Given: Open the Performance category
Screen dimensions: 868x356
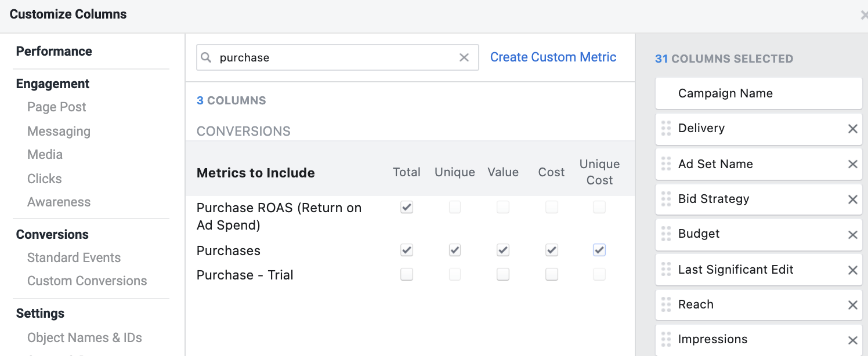Looking at the screenshot, I should tap(54, 52).
